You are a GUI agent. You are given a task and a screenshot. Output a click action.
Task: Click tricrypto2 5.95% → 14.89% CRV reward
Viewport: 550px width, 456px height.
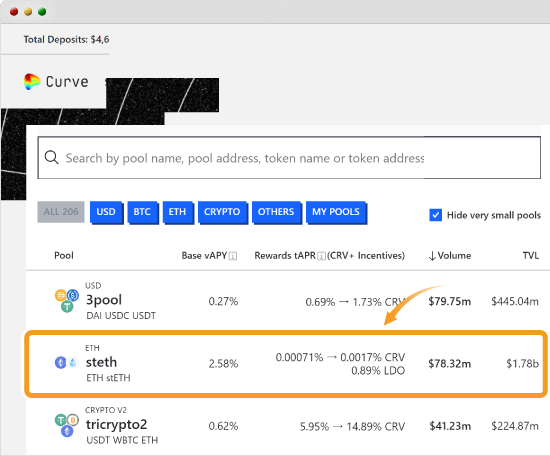(353, 427)
